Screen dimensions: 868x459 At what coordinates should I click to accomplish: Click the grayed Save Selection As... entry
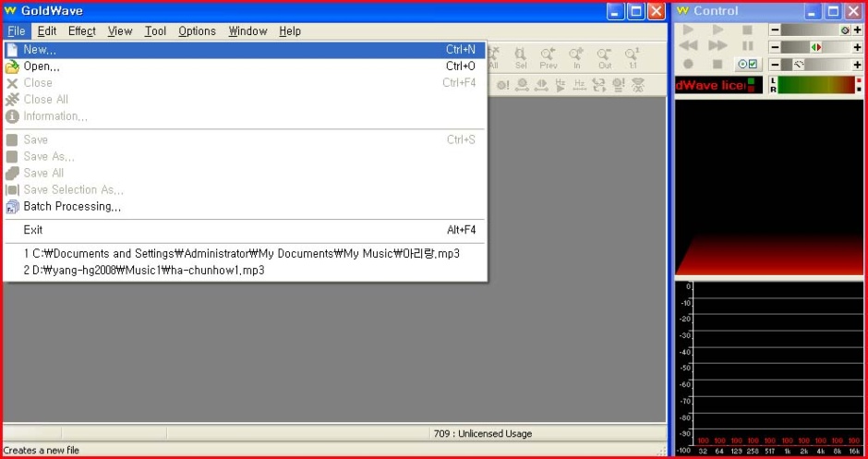(x=245, y=190)
